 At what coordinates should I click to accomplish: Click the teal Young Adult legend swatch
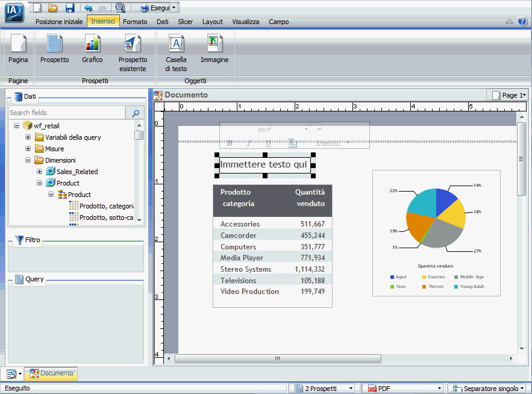click(x=456, y=287)
